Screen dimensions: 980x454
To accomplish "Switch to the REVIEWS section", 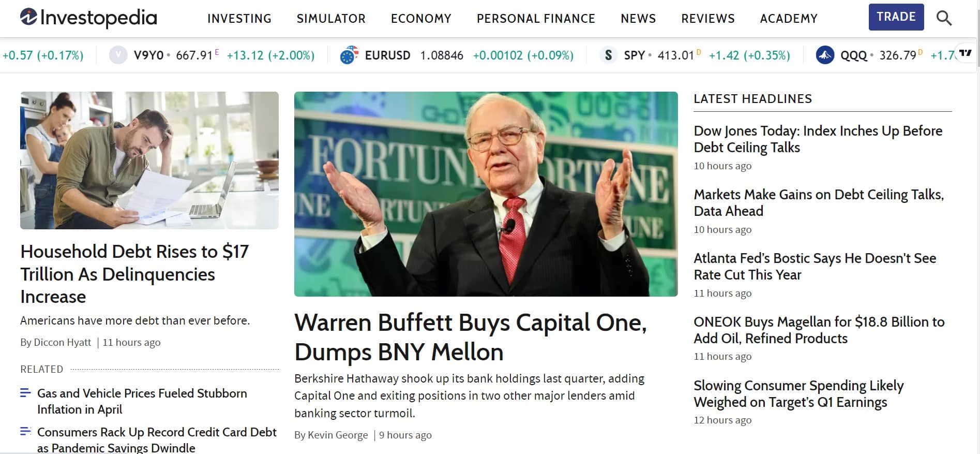I will [x=707, y=19].
